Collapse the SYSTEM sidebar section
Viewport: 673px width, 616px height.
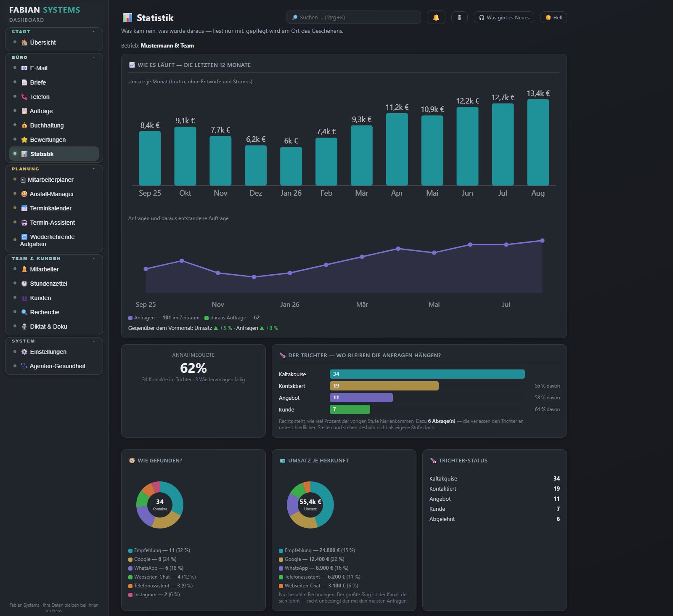[93, 341]
